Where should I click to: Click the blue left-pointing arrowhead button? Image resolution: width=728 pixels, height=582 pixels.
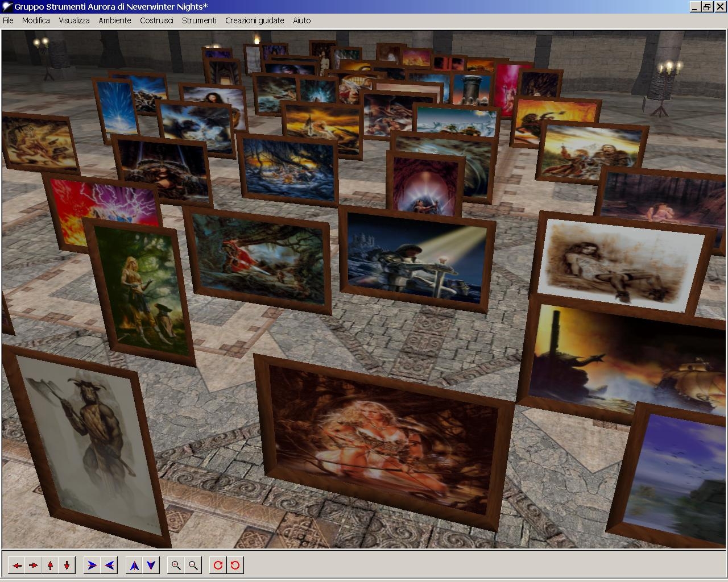pos(109,565)
